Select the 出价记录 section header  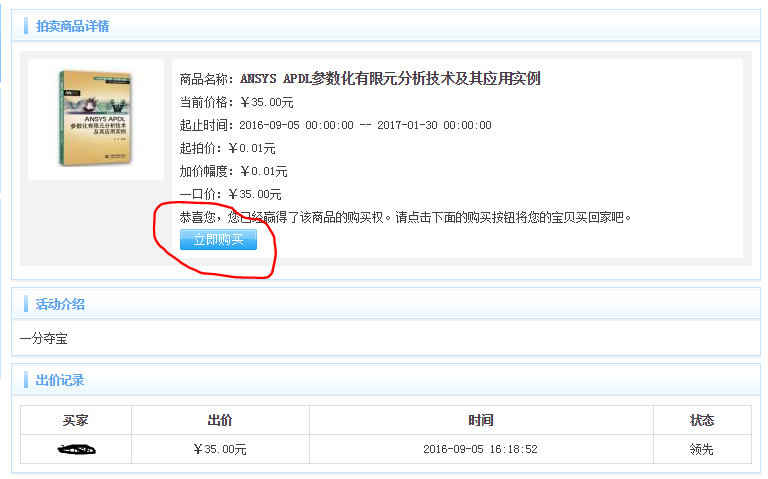click(60, 380)
